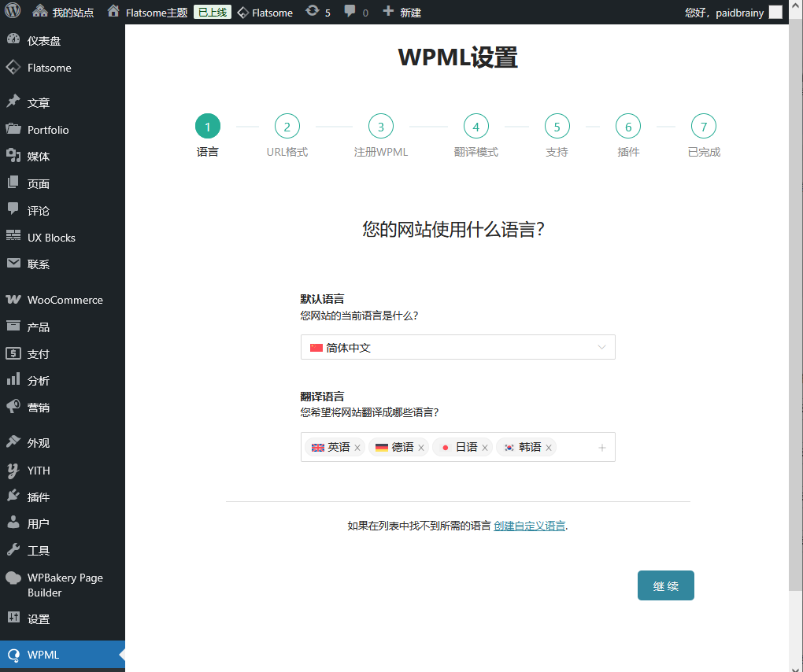The height and width of the screenshot is (672, 803).
Task: Open 我的站点 in the admin bar
Action: tap(63, 13)
